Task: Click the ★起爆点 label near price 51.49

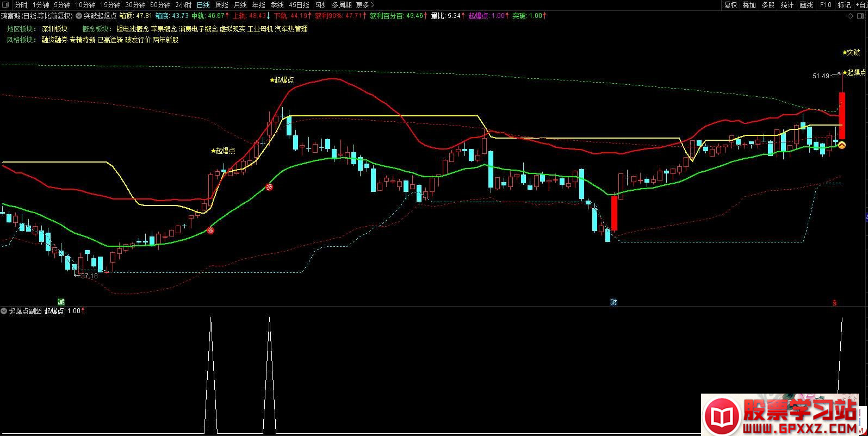Action: (854, 72)
